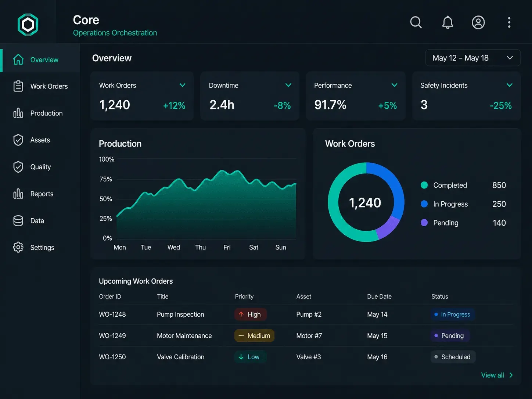532x399 pixels.
Task: Click the Completed teal legend dot
Action: (x=424, y=185)
